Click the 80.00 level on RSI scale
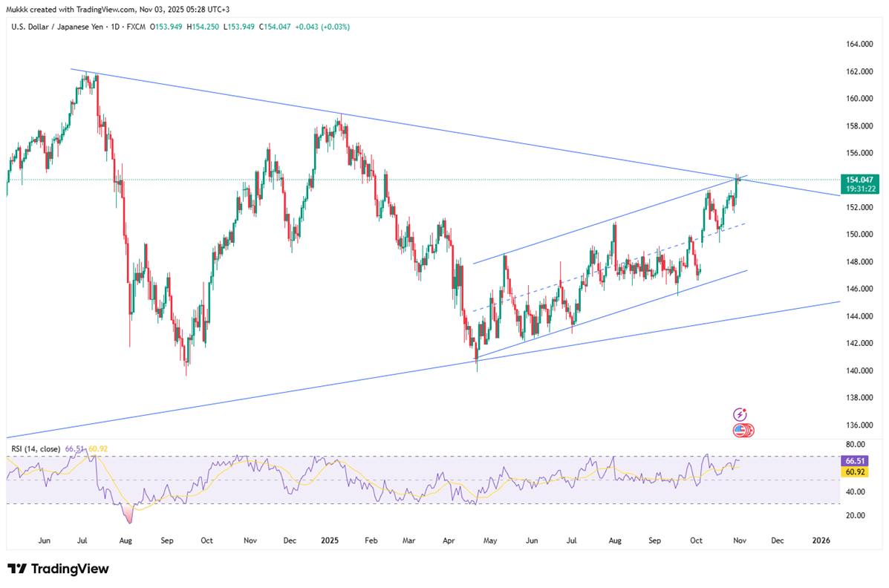Image resolution: width=889 pixels, height=588 pixels. coord(856,445)
